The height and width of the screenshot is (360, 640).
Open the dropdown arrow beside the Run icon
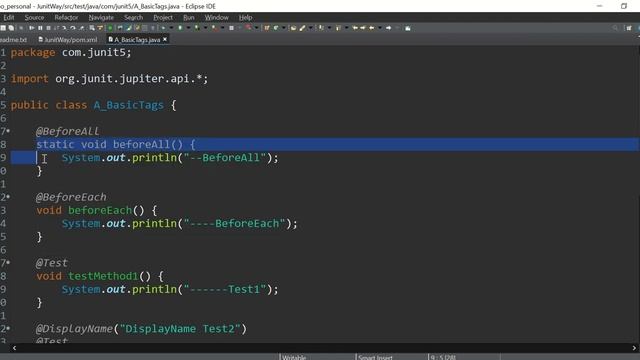(x=188, y=28)
